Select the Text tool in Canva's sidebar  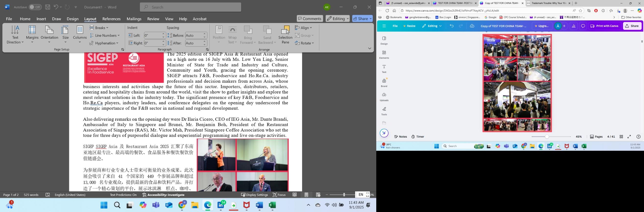click(384, 69)
